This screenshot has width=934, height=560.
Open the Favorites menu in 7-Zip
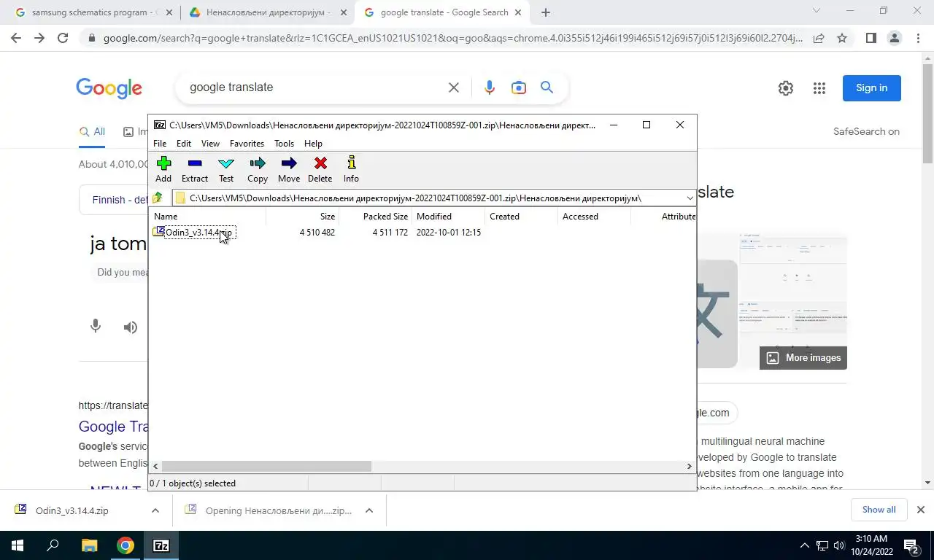(247, 144)
